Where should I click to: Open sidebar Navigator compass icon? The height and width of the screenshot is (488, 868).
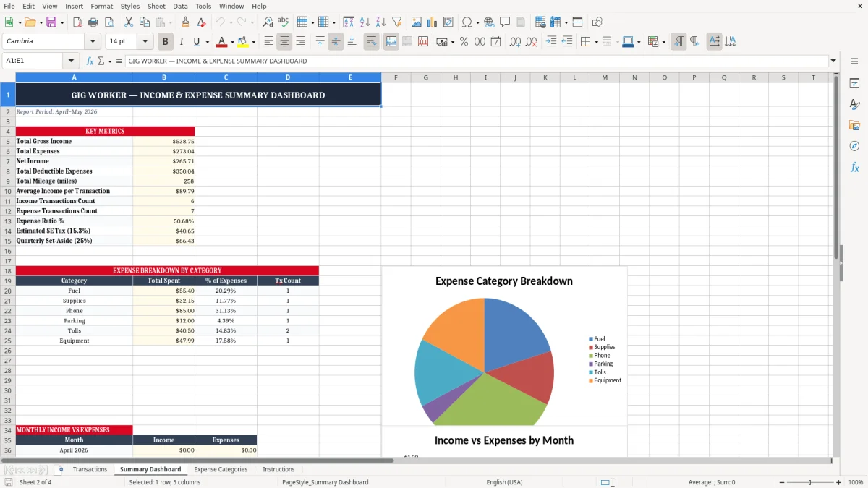pos(854,147)
